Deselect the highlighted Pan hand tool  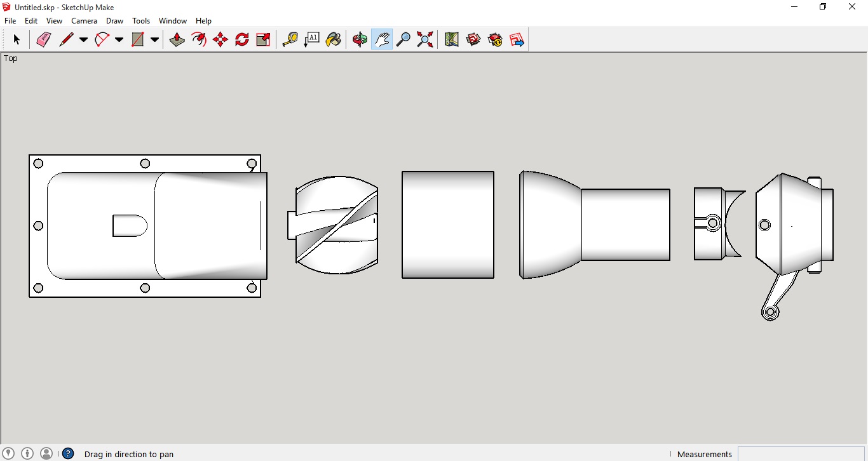(x=382, y=39)
